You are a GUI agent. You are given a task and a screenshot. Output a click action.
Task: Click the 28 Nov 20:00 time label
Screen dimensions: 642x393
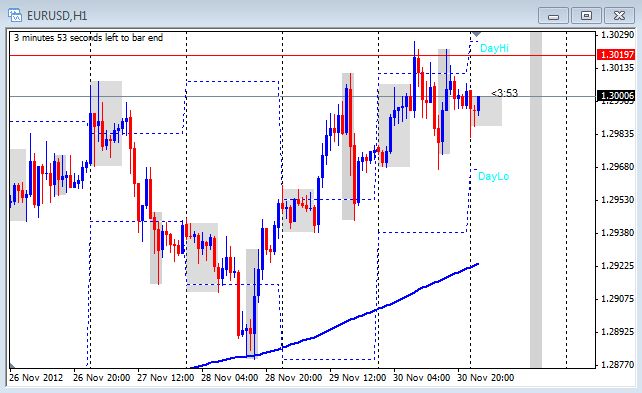click(294, 377)
